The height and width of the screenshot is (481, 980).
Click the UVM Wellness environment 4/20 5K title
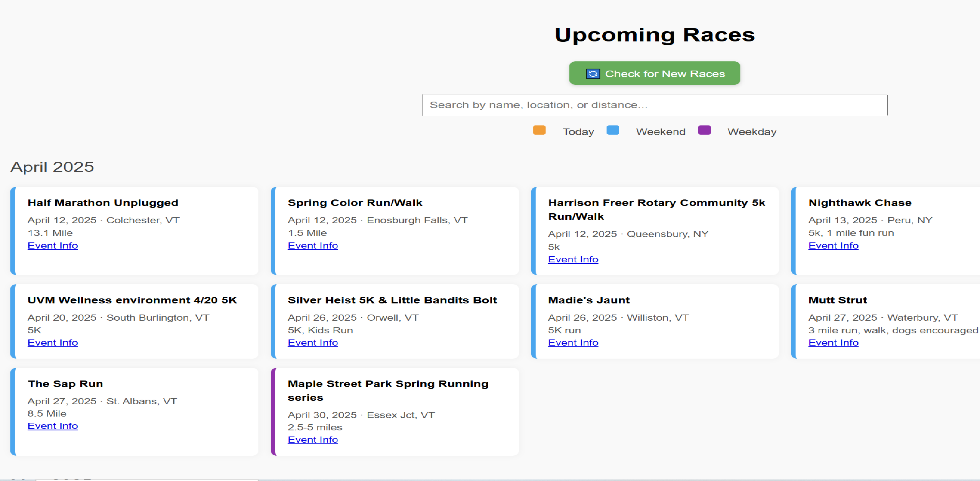(132, 300)
